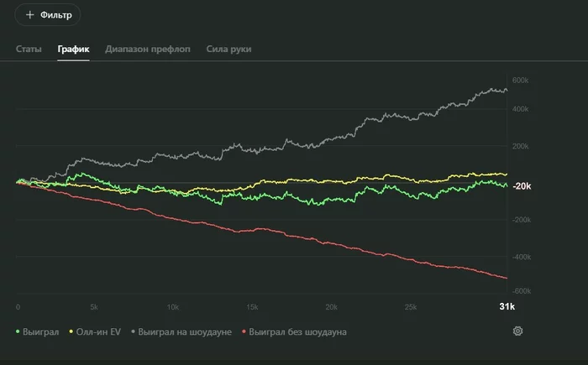Select the 10k x-axis tick label

(173, 307)
